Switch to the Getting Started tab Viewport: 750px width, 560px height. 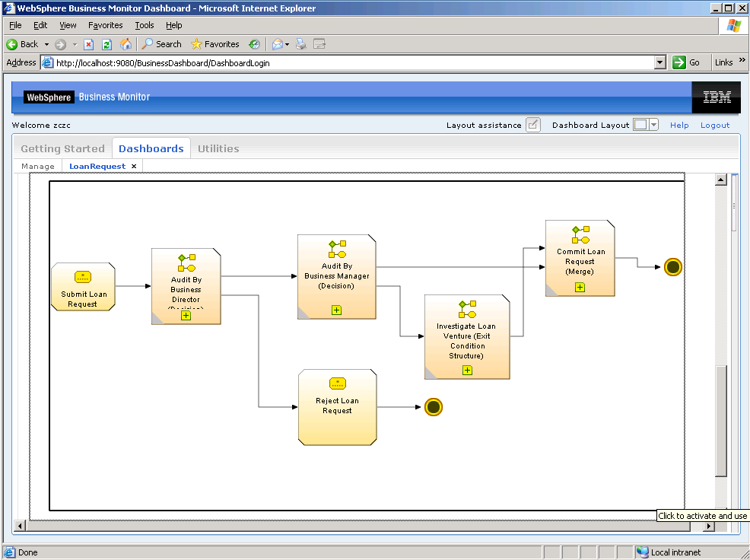tap(62, 148)
